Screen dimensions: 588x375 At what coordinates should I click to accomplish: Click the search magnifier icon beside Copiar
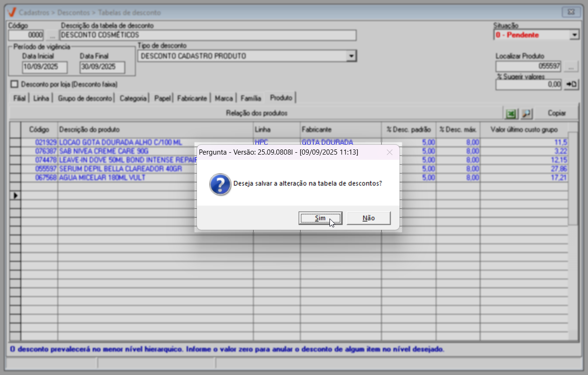point(526,113)
